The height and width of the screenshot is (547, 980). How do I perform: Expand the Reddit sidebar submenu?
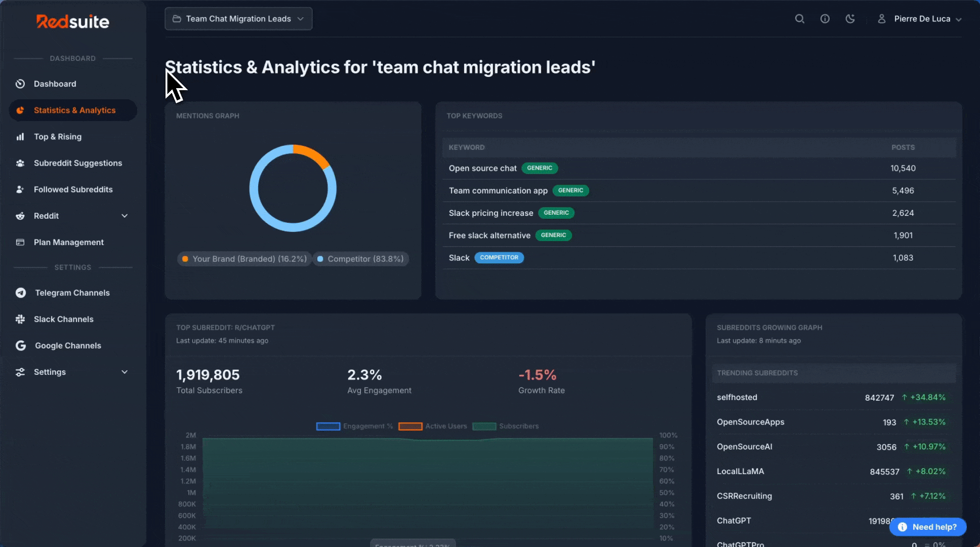pos(125,216)
